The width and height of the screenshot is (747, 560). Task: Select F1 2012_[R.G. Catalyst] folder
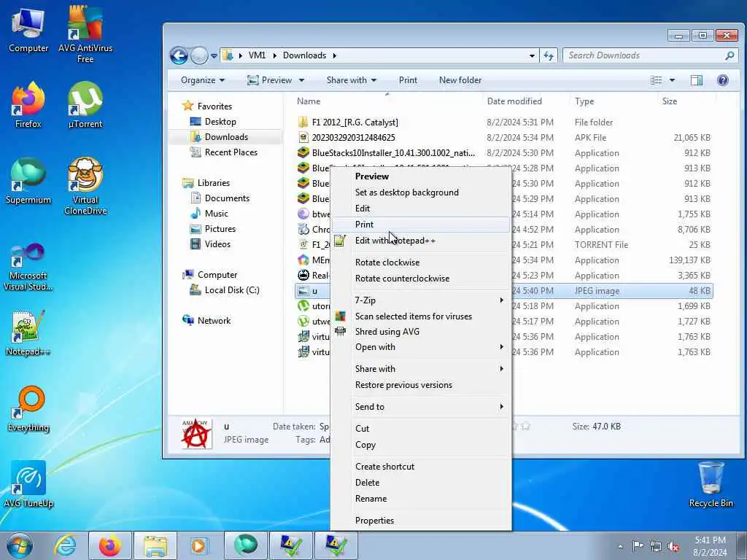click(x=355, y=122)
